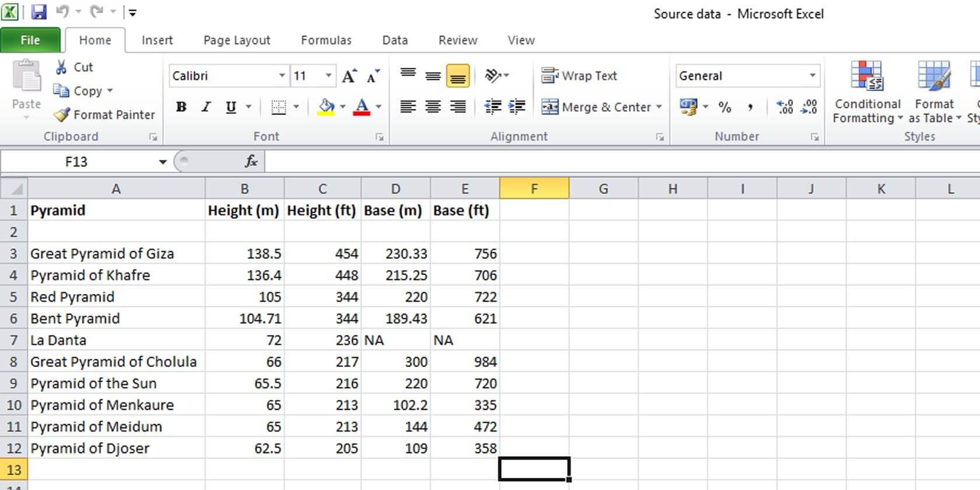Toggle Italic formatting
The height and width of the screenshot is (490, 980).
pyautogui.click(x=206, y=107)
